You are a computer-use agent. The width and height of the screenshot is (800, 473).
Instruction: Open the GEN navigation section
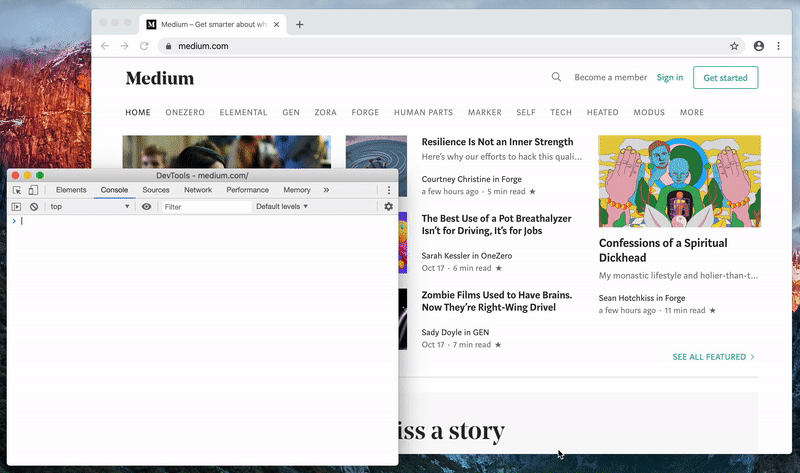[x=291, y=112]
